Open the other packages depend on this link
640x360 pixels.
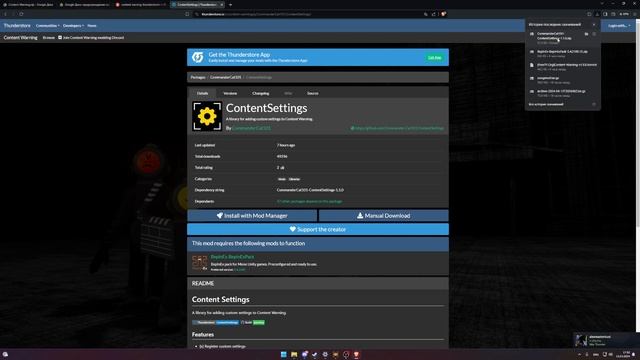click(309, 201)
